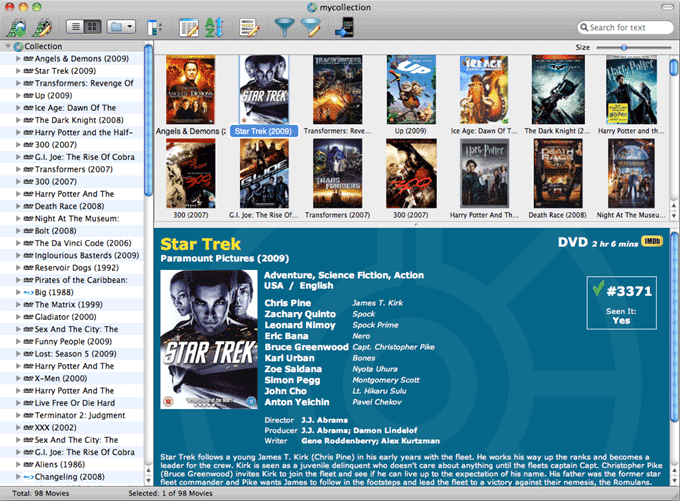Image resolution: width=680 pixels, height=501 pixels.
Task: Click the large Star Trek poster in details
Action: click(209, 339)
